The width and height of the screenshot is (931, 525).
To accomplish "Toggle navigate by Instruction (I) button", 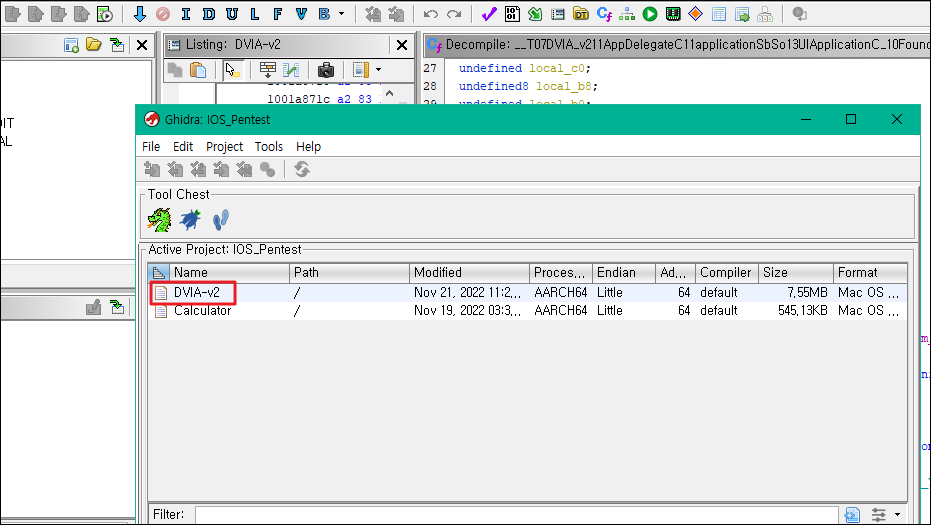I will click(x=186, y=14).
